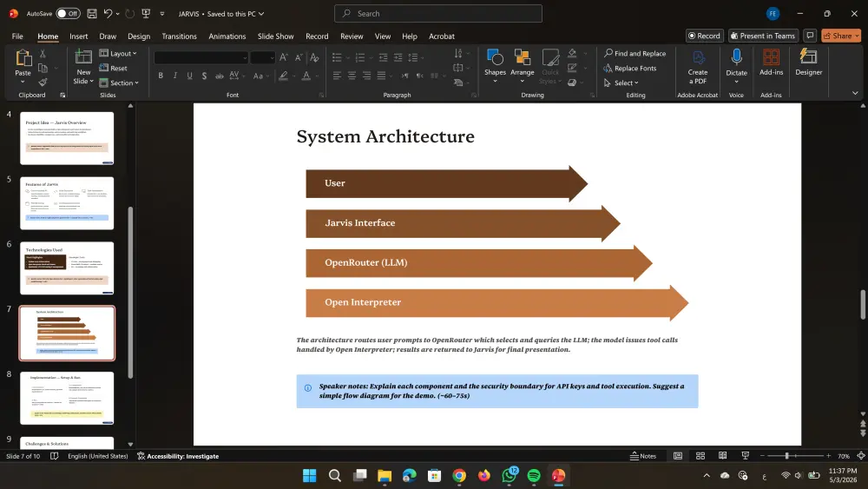Image resolution: width=868 pixels, height=489 pixels.
Task: Go to the Slide Show tab
Action: click(276, 36)
